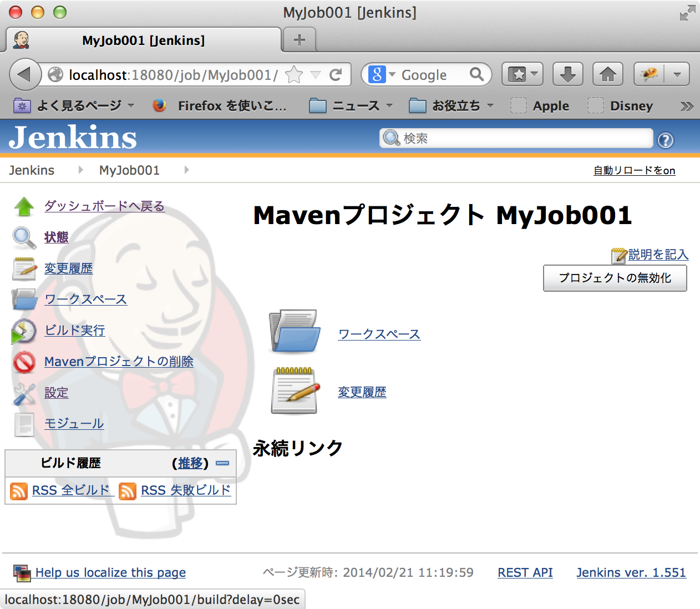The height and width of the screenshot is (609, 700).
Task: Click the localization flag icon in footer
Action: pyautogui.click(x=22, y=573)
